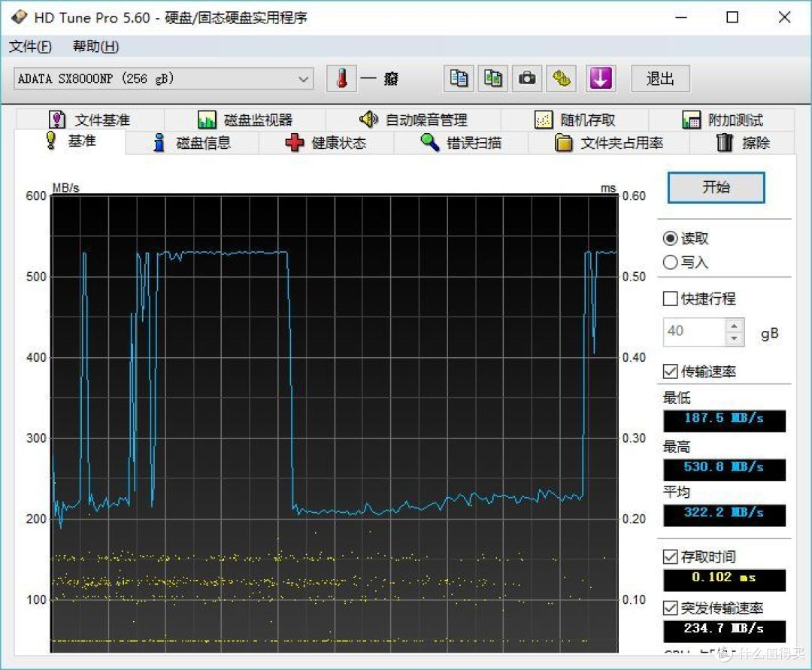This screenshot has width=812, height=670.
Task: Open the 健康状态 tab
Action: pos(326,142)
